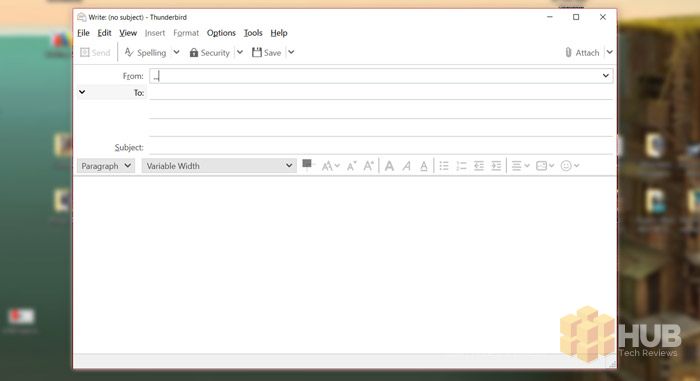Open the Format menu
Viewport: 700px width, 381px height.
(x=186, y=33)
